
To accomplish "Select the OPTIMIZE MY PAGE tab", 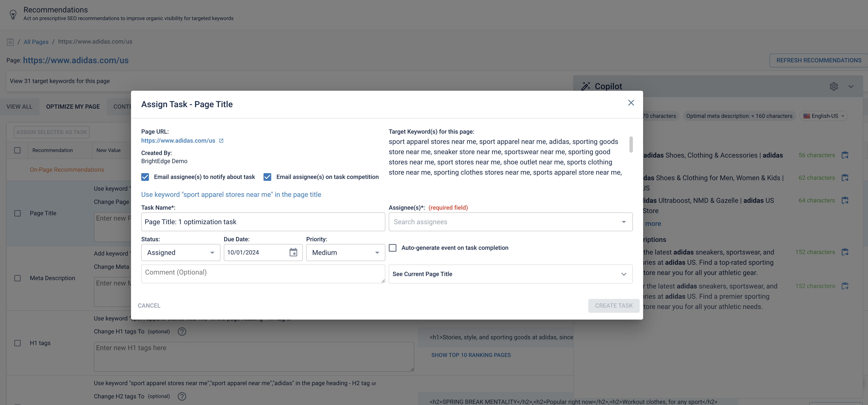I will 73,107.
